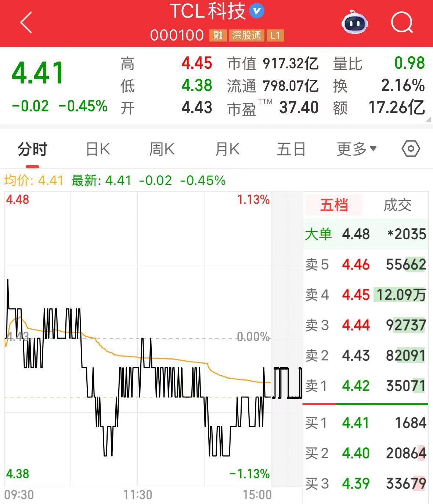Screen dimensions: 433x504
Task: Tap the TCL科技 stock title
Action: pos(208,11)
